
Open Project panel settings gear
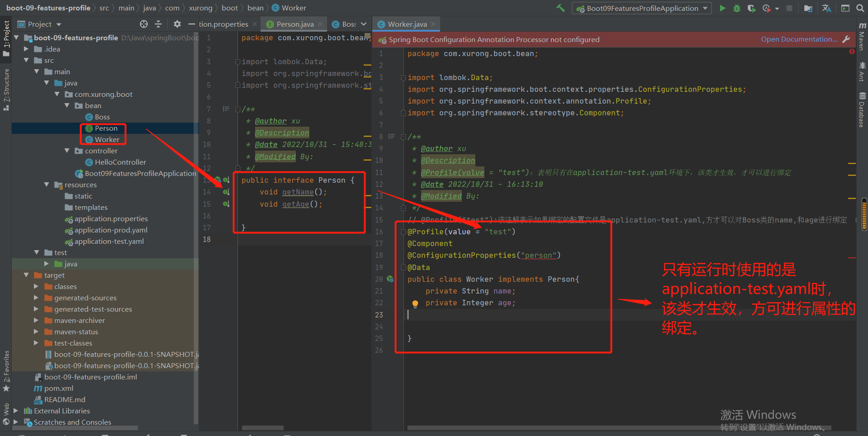coord(177,24)
